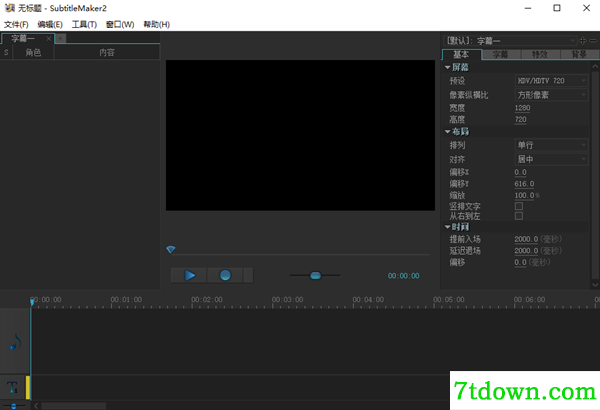Click the 角色 column header
The width and height of the screenshot is (600, 410).
(33, 52)
